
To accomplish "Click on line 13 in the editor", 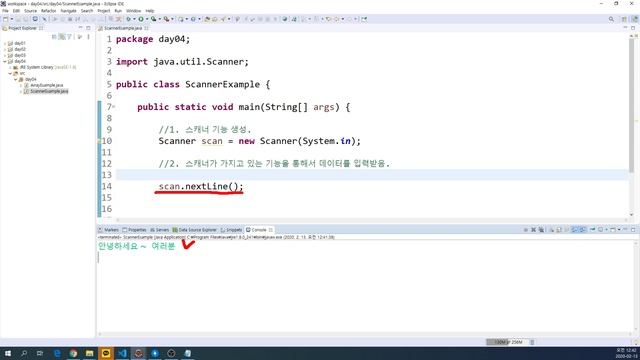I will click(x=371, y=175).
